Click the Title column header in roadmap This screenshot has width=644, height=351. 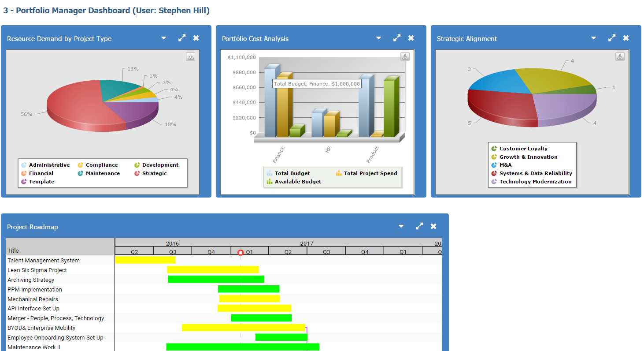[x=13, y=250]
